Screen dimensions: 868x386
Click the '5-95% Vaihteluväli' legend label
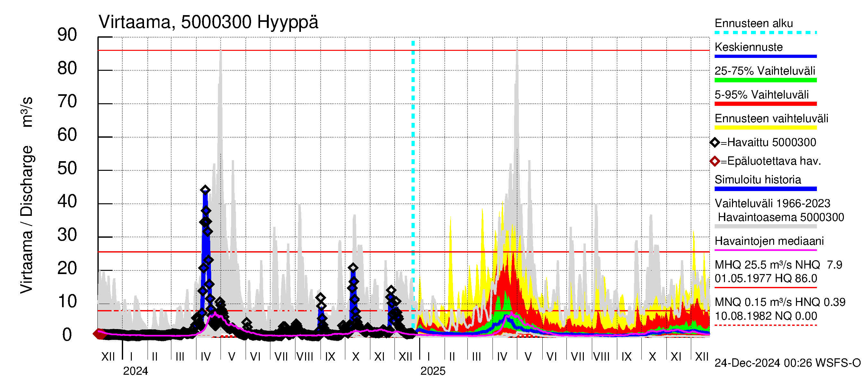[x=762, y=95]
